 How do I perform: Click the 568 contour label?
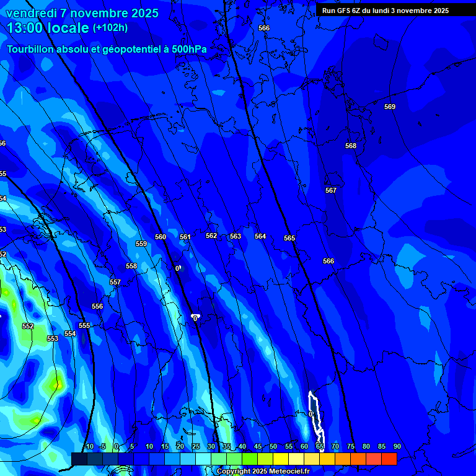click(351, 146)
